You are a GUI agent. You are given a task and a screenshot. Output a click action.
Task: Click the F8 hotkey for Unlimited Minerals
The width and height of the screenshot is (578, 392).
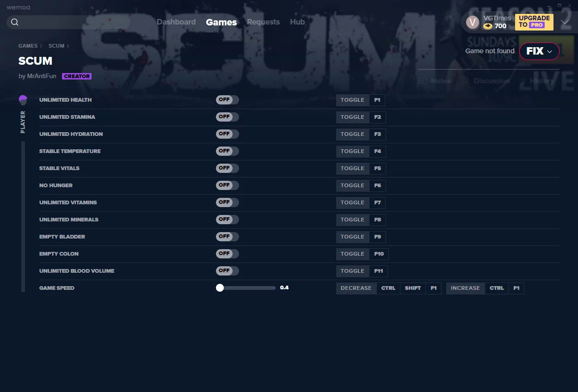point(377,220)
